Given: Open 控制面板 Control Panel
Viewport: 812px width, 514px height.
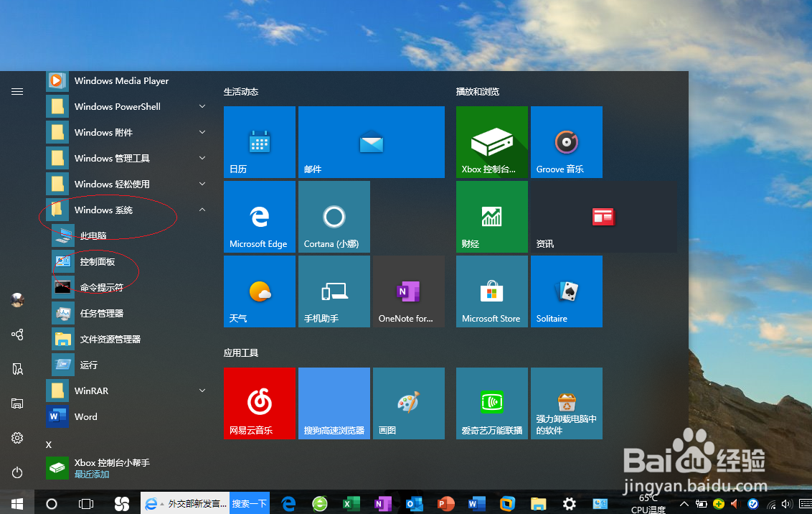Looking at the screenshot, I should point(131,261).
